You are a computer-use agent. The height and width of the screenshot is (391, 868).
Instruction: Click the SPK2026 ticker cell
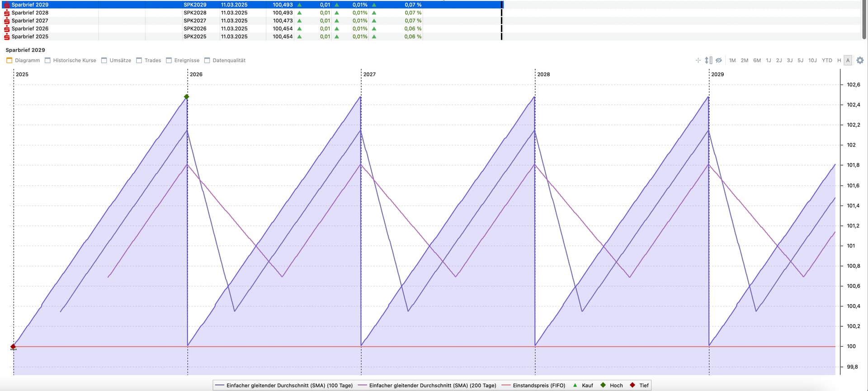pos(195,29)
